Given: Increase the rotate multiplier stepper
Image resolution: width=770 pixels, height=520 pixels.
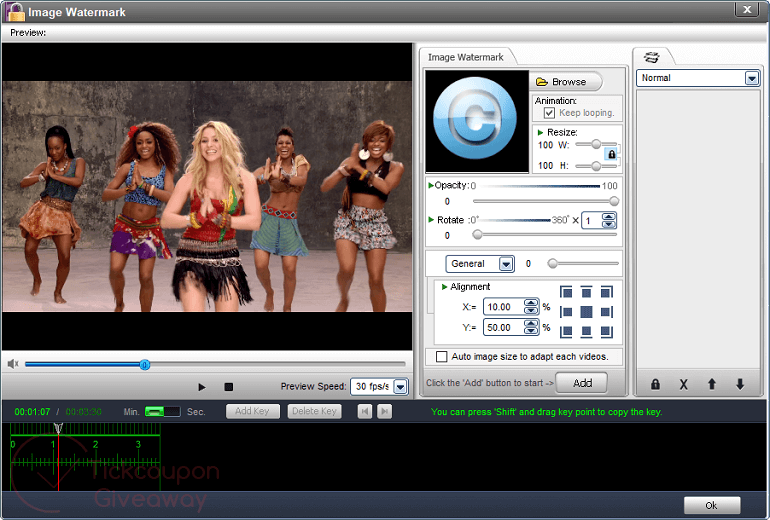Looking at the screenshot, I should tap(609, 217).
